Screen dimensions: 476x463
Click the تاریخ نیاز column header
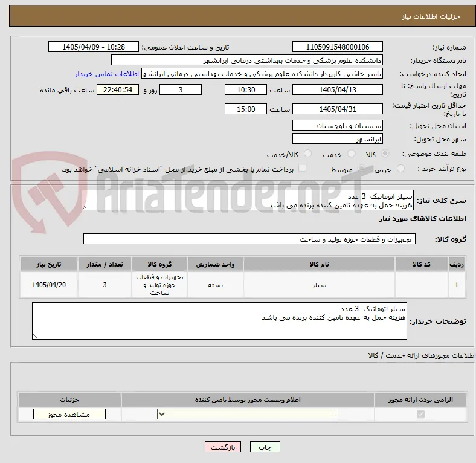pyautogui.click(x=49, y=264)
